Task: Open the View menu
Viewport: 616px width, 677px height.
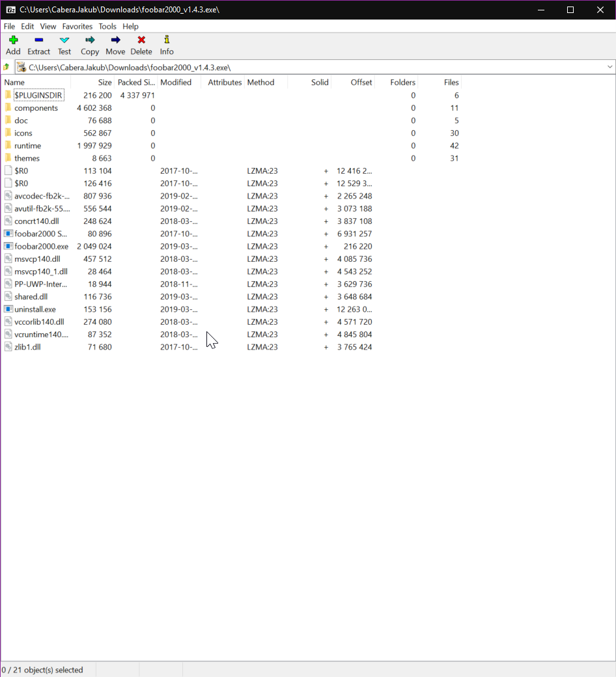Action: click(48, 26)
